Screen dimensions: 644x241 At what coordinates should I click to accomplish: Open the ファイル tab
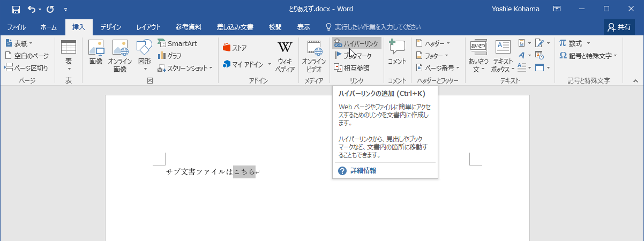tap(17, 27)
